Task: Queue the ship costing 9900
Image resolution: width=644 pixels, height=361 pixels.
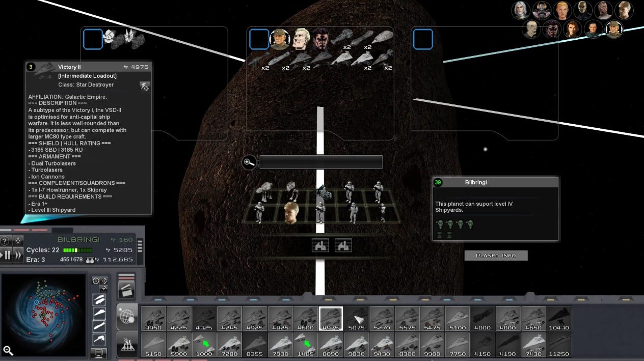Action: tap(433, 345)
